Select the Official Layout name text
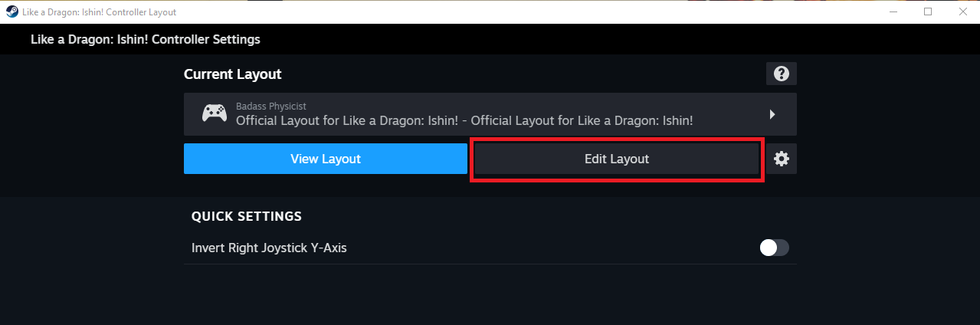This screenshot has height=325, width=980. click(464, 120)
